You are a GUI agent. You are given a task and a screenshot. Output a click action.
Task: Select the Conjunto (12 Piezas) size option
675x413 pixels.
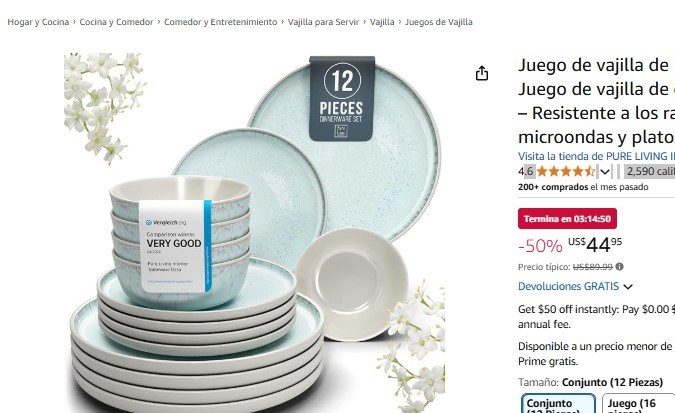click(558, 404)
